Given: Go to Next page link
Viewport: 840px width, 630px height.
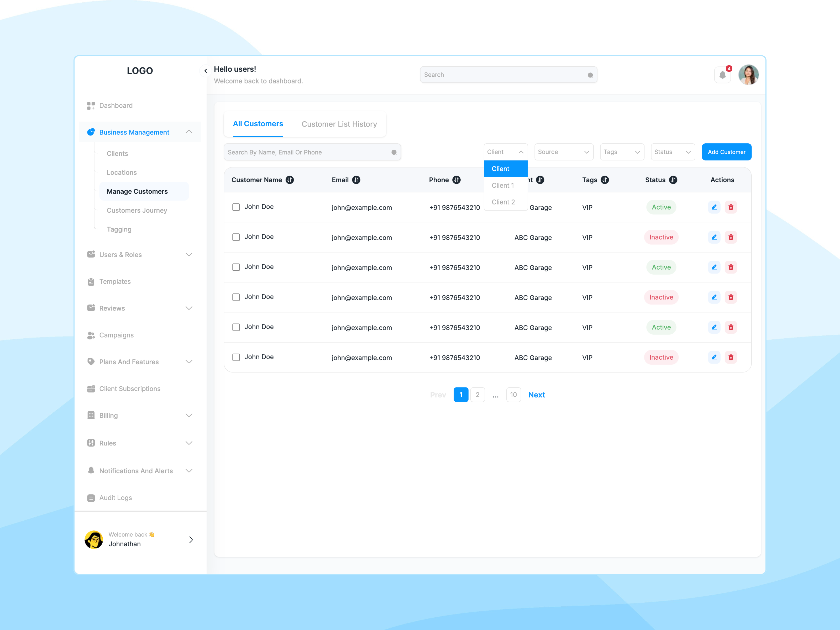Looking at the screenshot, I should pyautogui.click(x=536, y=395).
